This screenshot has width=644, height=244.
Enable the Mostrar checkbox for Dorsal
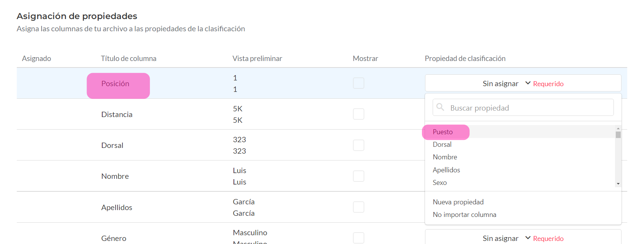pos(358,145)
